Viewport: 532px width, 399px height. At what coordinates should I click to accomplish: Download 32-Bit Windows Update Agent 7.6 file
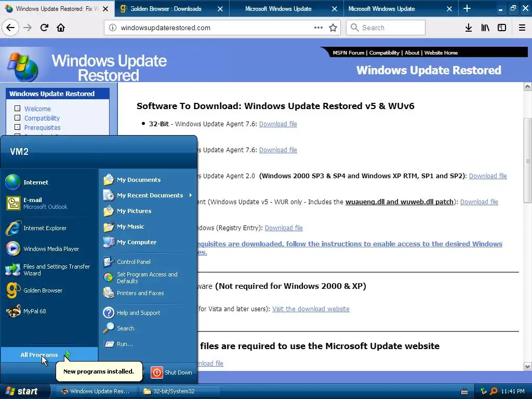[x=278, y=124]
